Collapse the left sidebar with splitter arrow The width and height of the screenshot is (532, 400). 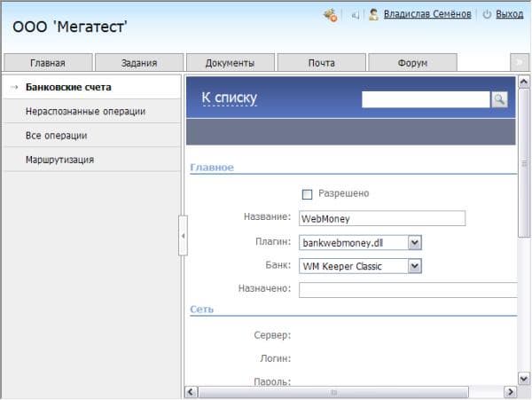click(183, 235)
